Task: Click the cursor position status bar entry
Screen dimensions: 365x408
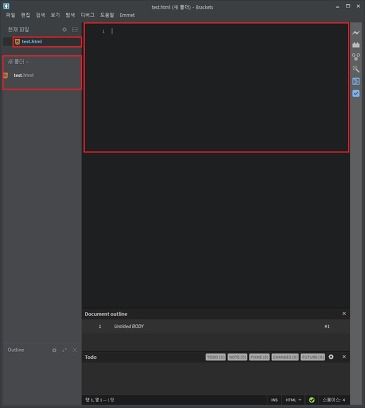Action: coord(99,400)
